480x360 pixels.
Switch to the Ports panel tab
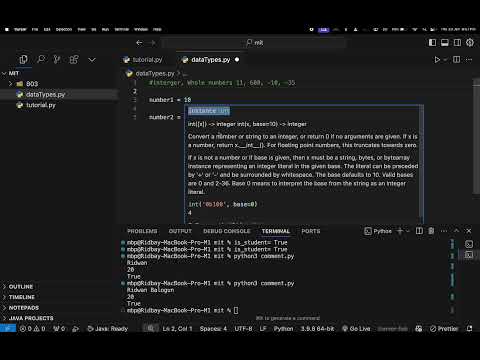coord(311,231)
